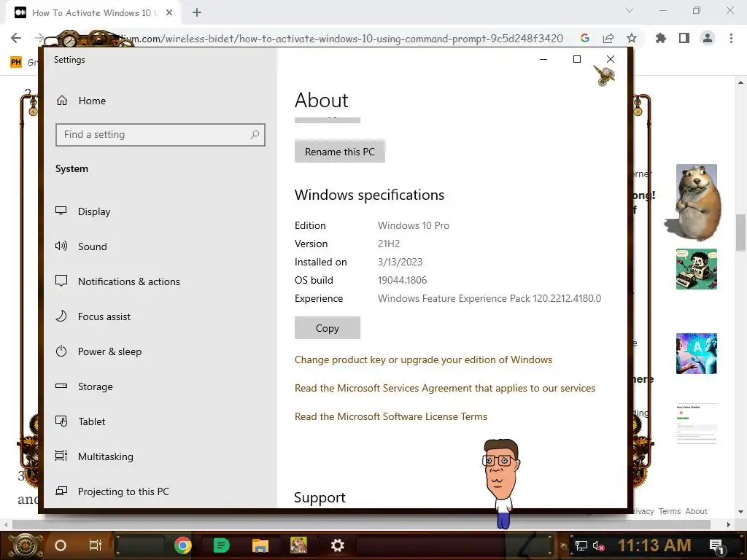Click the Copy button under Windows specifications
This screenshot has width=747, height=560.
(x=328, y=328)
